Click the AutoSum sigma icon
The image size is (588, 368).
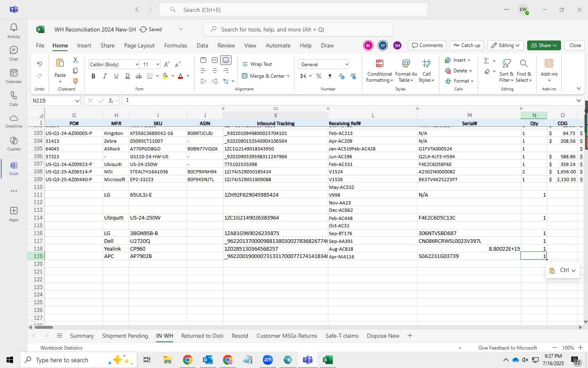pyautogui.click(x=486, y=61)
